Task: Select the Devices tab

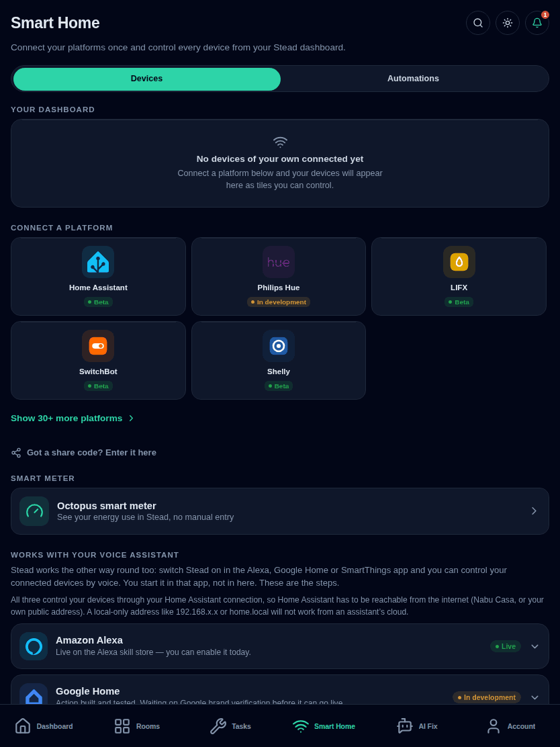Action: coord(146,79)
